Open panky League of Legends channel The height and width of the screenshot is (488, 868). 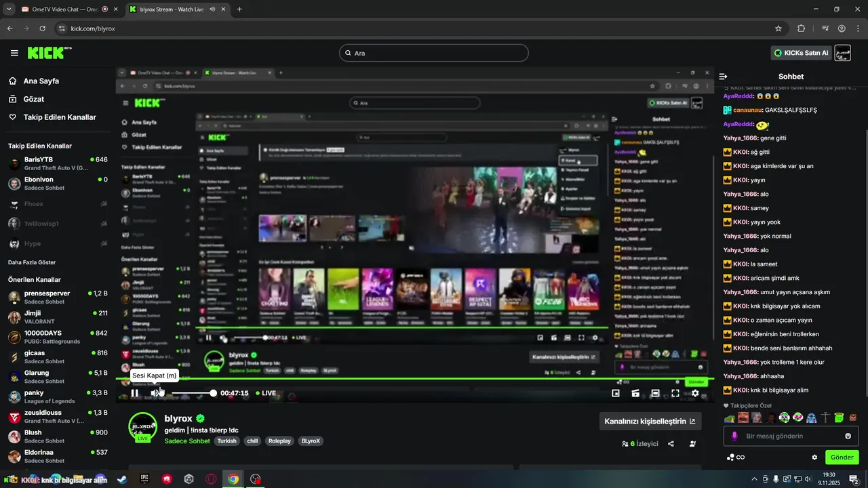click(58, 396)
